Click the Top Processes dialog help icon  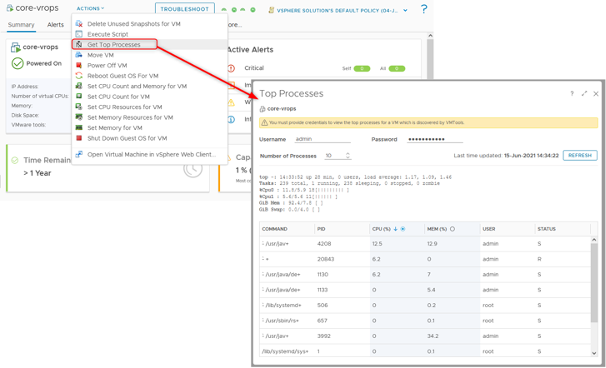pyautogui.click(x=572, y=94)
